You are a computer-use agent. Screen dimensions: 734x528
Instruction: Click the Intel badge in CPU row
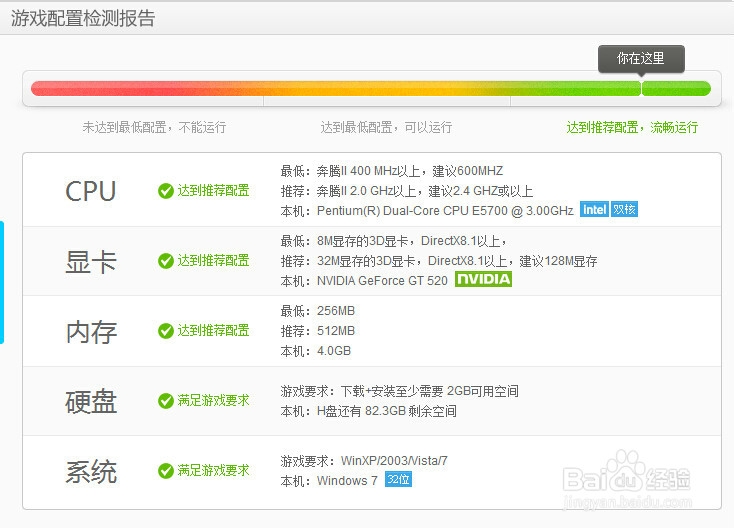click(x=595, y=210)
